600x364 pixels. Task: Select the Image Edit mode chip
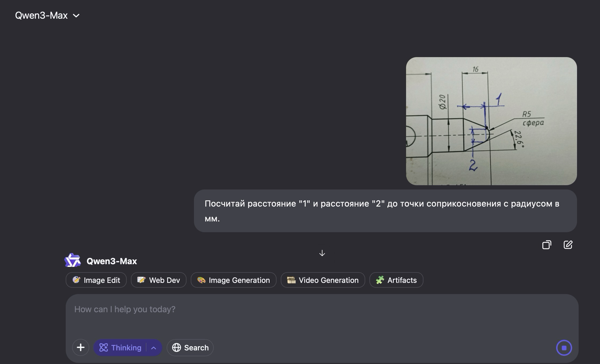tap(96, 280)
